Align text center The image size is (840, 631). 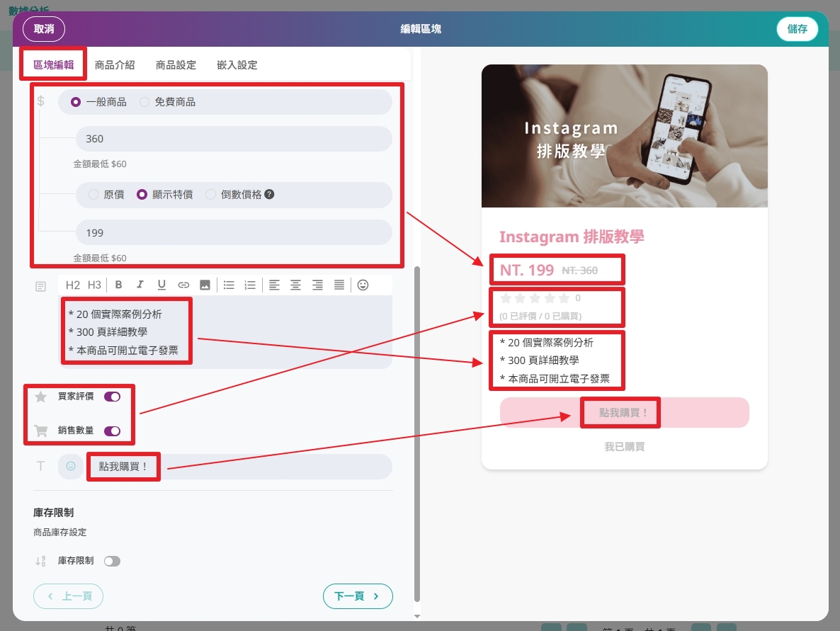click(x=296, y=285)
